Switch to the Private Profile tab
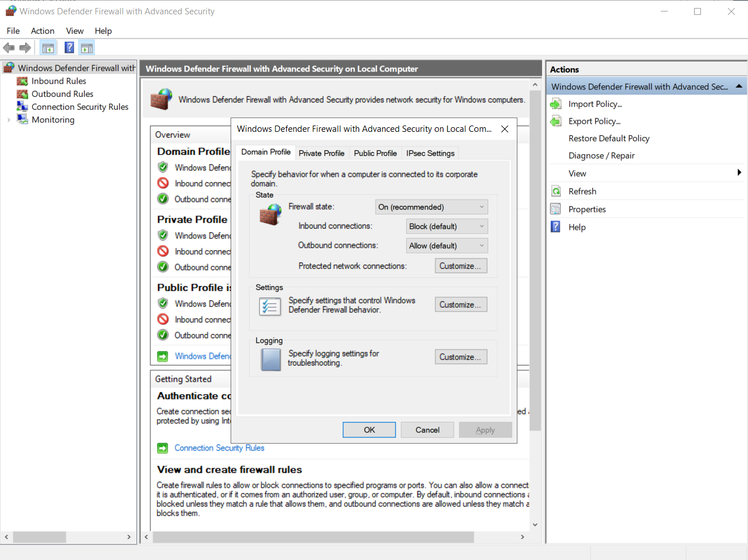The image size is (748, 560). (322, 152)
